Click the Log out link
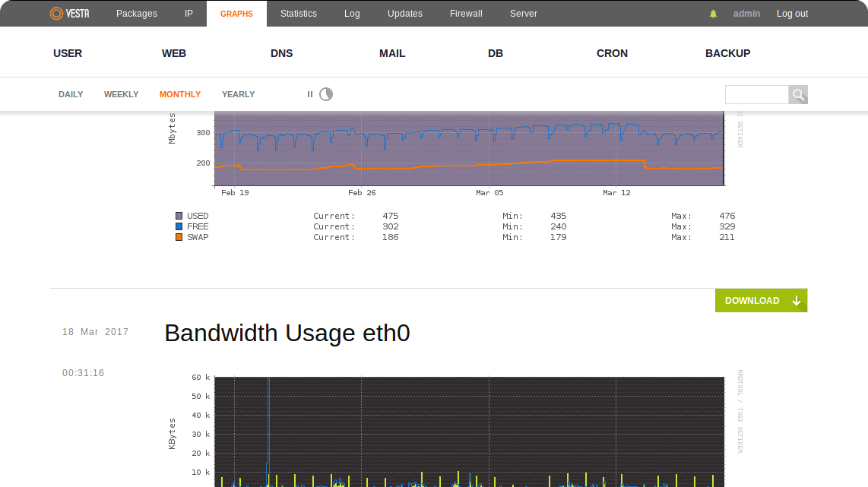The width and height of the screenshot is (868, 487). 792,13
